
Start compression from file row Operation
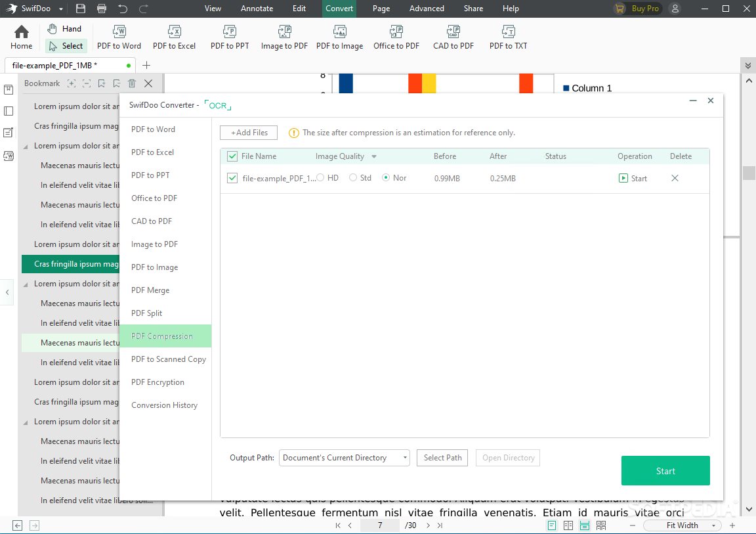point(633,178)
